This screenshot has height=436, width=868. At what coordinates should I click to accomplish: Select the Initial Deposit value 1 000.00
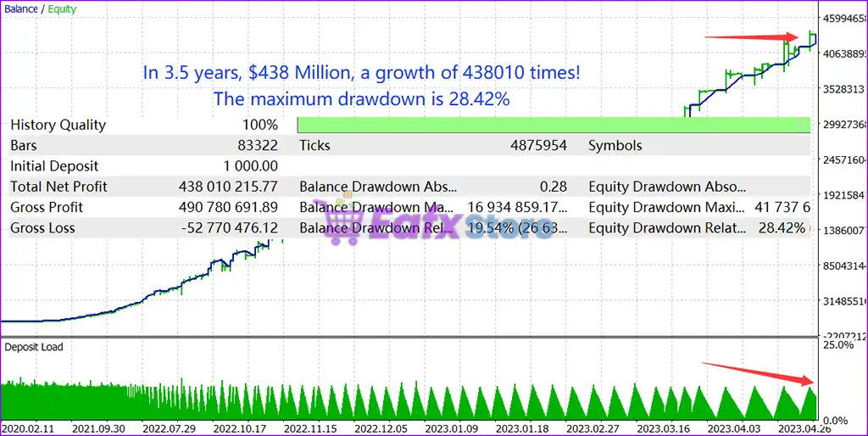point(251,166)
